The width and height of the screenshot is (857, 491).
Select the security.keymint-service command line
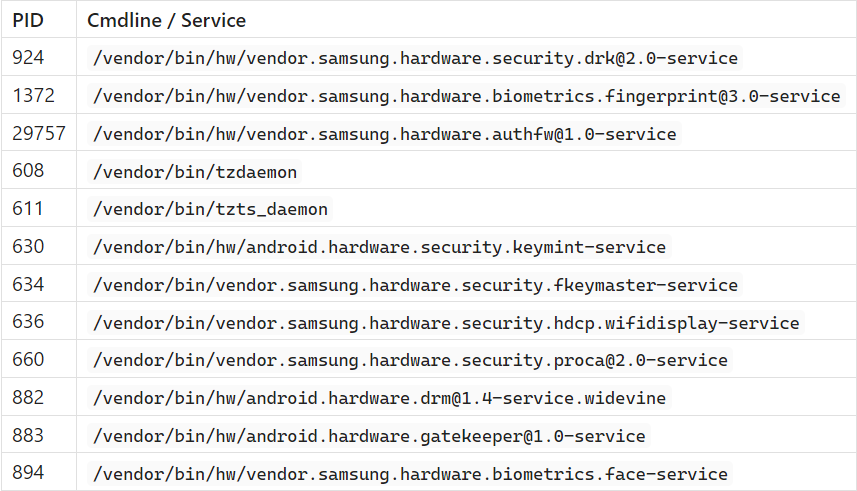tap(379, 247)
